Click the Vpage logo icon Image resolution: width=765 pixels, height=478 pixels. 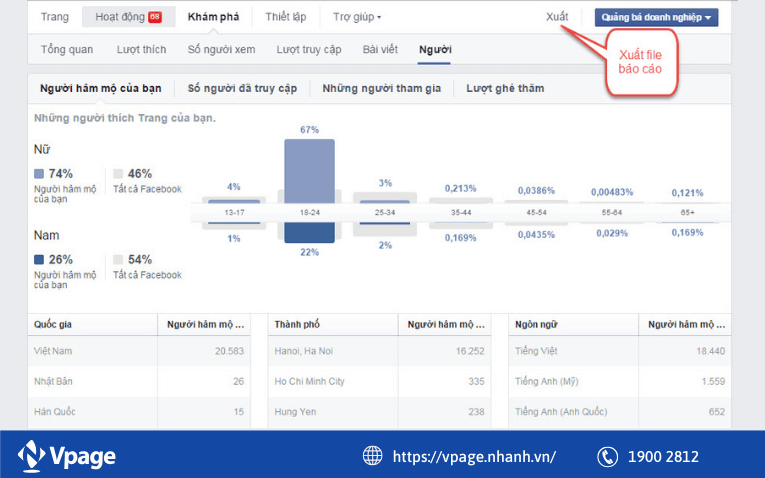pos(32,456)
